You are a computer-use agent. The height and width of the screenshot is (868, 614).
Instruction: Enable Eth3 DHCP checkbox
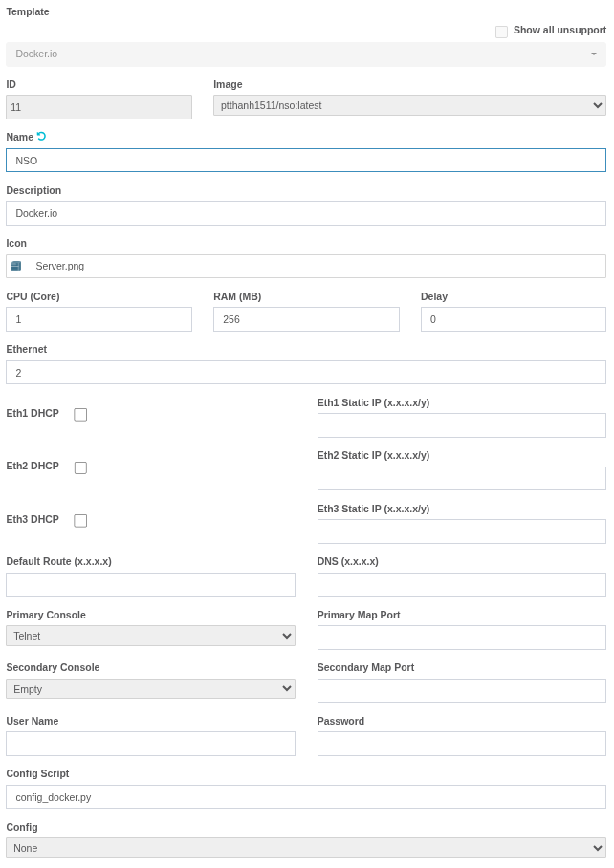click(80, 521)
